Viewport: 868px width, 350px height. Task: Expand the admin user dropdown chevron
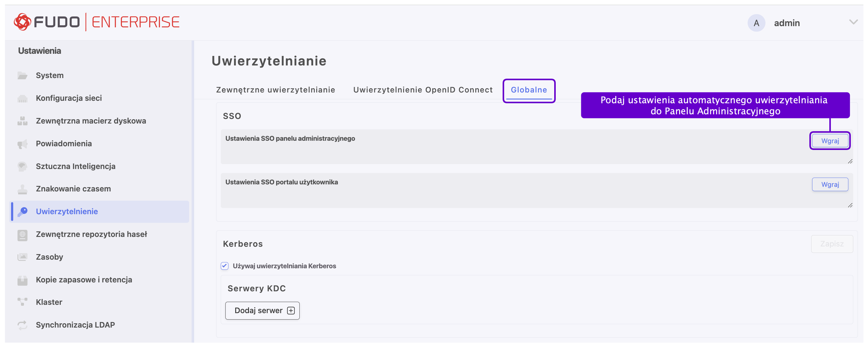tap(853, 22)
